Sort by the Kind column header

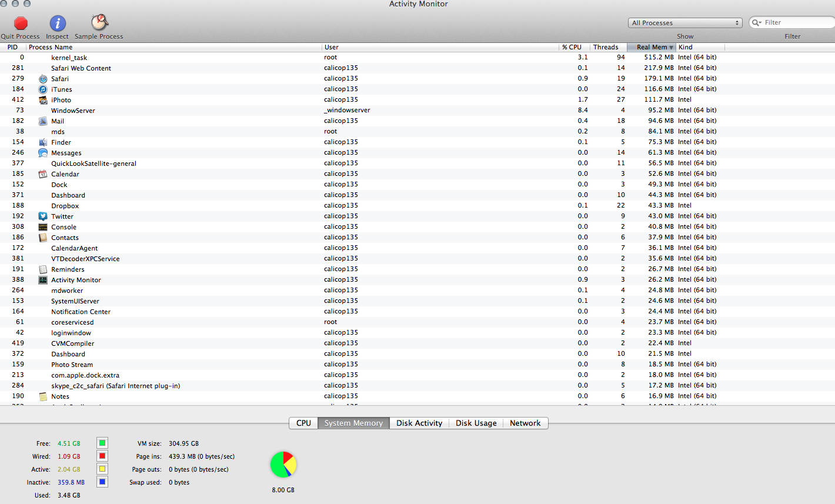(x=700, y=47)
